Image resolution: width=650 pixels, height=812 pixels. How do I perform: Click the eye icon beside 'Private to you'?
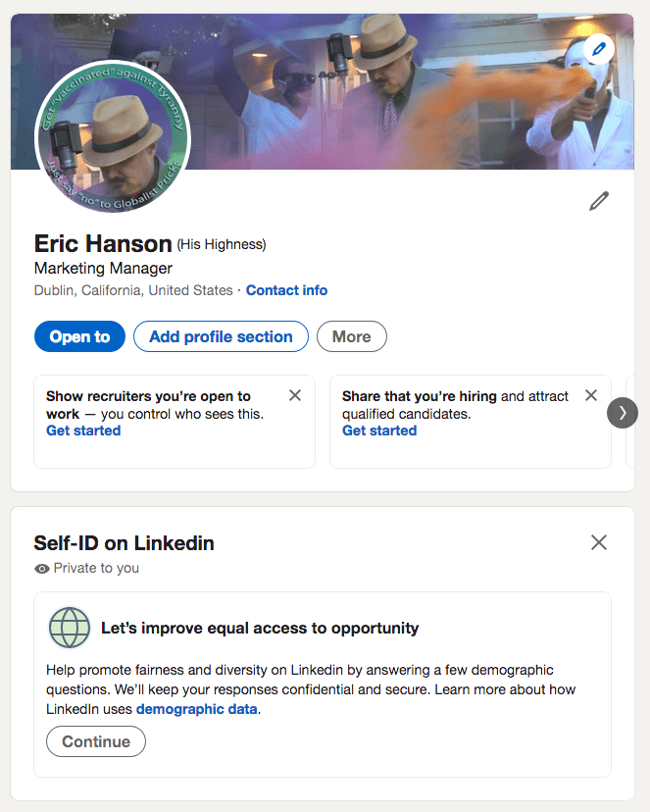tap(42, 568)
